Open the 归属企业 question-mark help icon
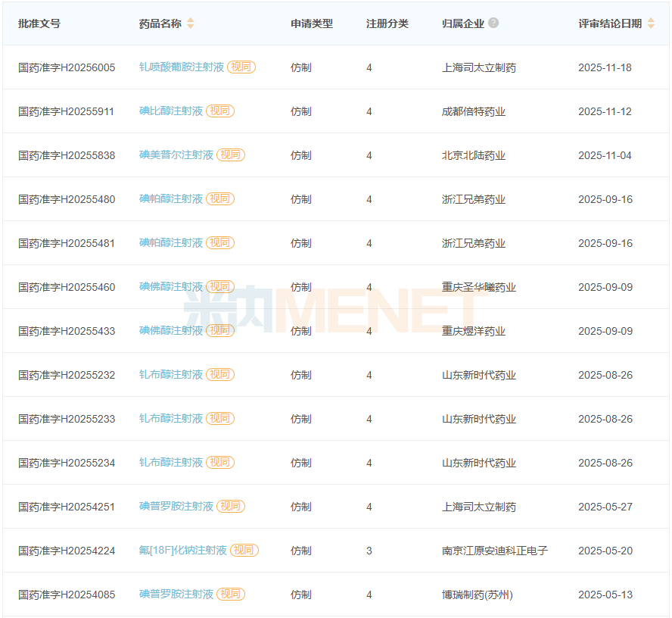Image resolution: width=672 pixels, height=618 pixels. click(x=492, y=23)
